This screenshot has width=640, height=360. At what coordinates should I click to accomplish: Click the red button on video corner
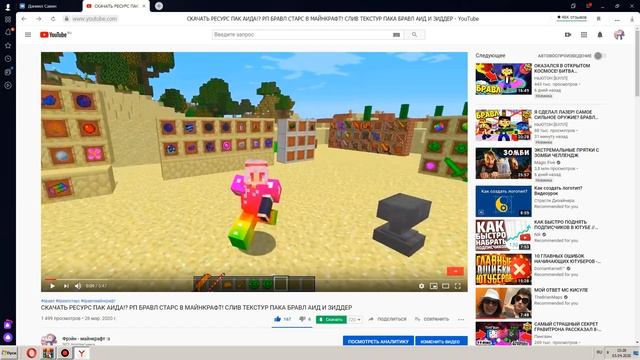455,271
